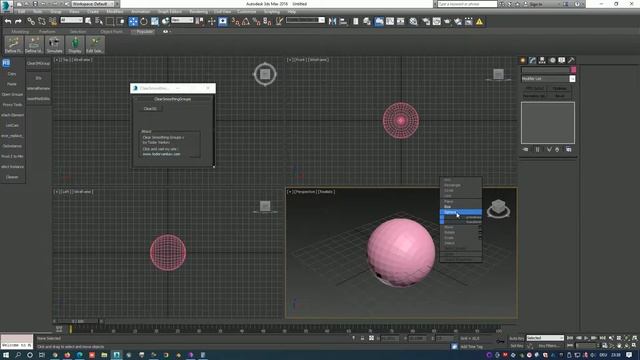Click the configure modifier sets icon
Viewport: 640px width, 360px height.
pyautogui.click(x=569, y=150)
